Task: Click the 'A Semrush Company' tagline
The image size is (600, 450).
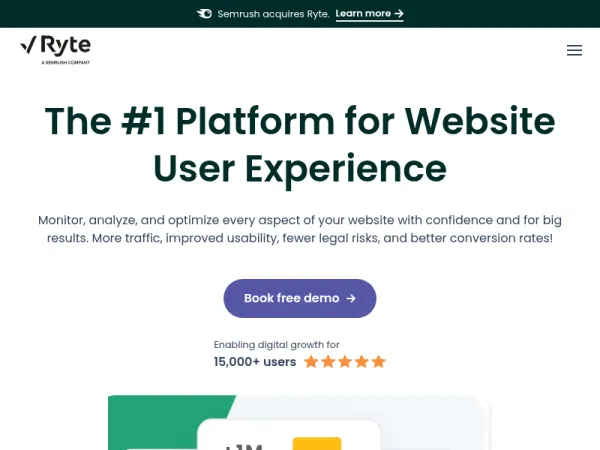Action: (65, 62)
